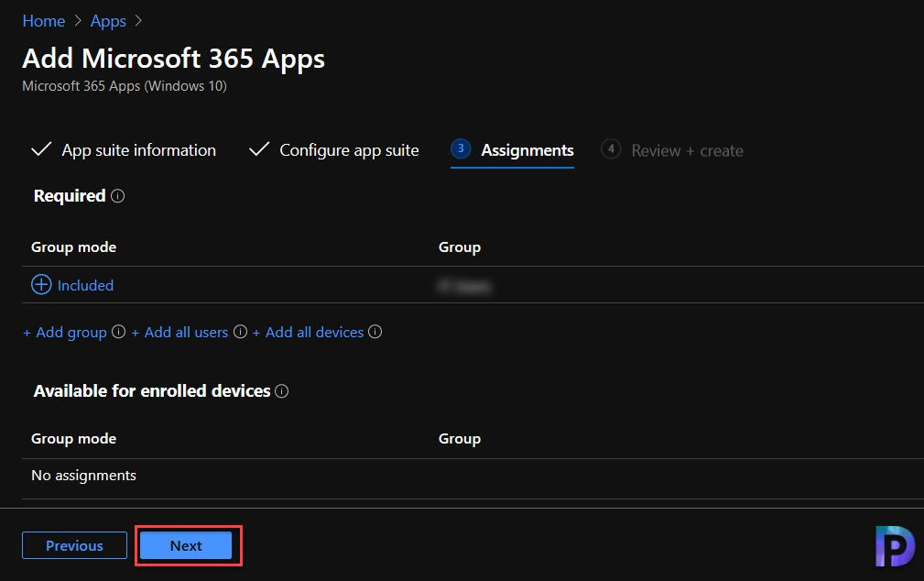Open the Required section info icon
Screen dimensions: 924x581
tap(118, 196)
